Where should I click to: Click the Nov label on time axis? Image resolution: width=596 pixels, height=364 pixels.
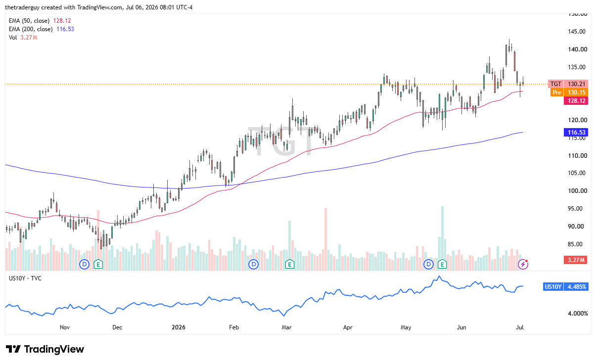pos(64,327)
